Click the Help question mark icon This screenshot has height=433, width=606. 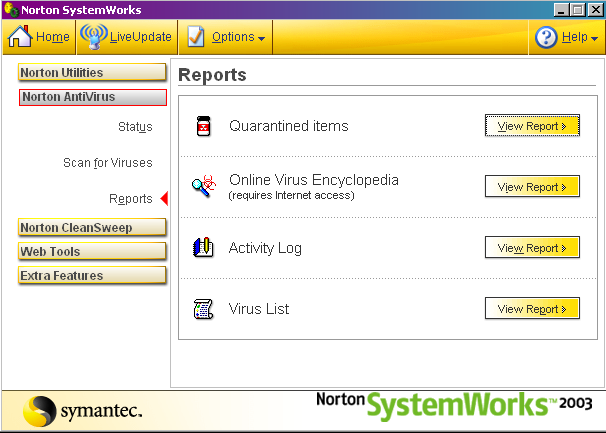(546, 37)
